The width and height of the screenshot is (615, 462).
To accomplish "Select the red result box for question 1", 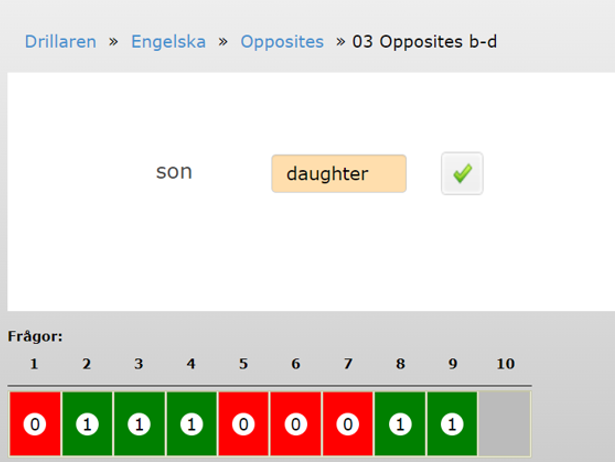I will coord(35,424).
